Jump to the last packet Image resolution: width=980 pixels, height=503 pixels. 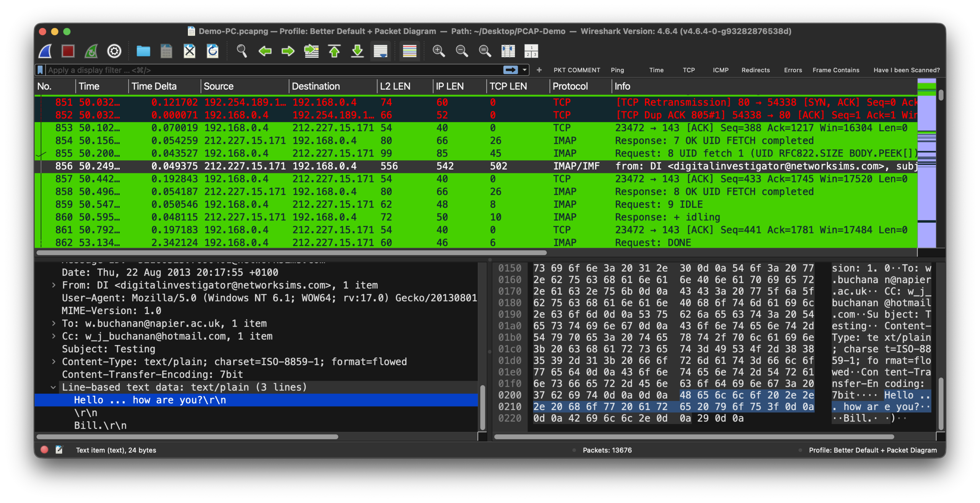coord(357,51)
